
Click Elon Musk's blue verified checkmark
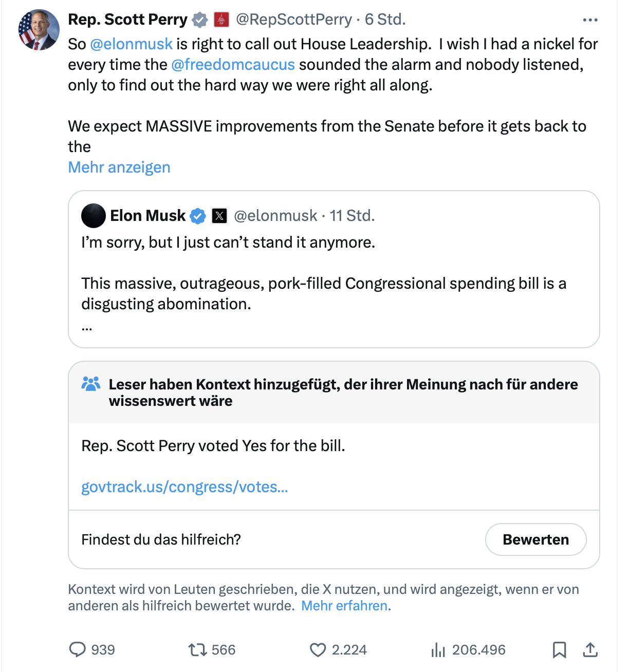[198, 216]
